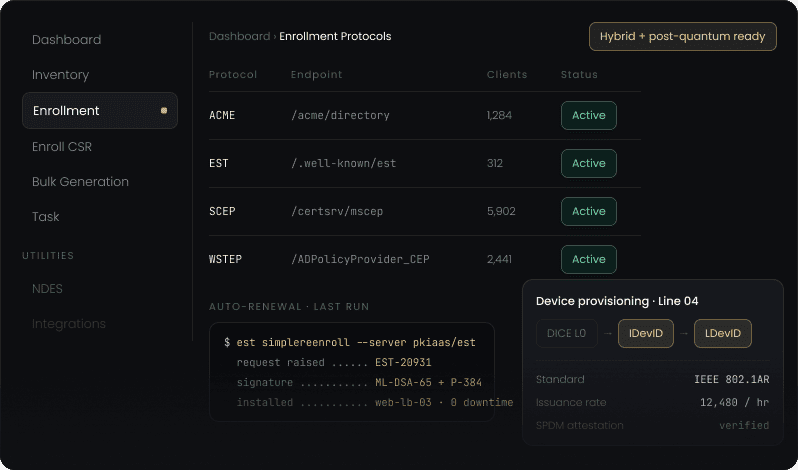Click the /acme/directory endpoint
Viewport: 798px width, 470px height.
click(340, 115)
